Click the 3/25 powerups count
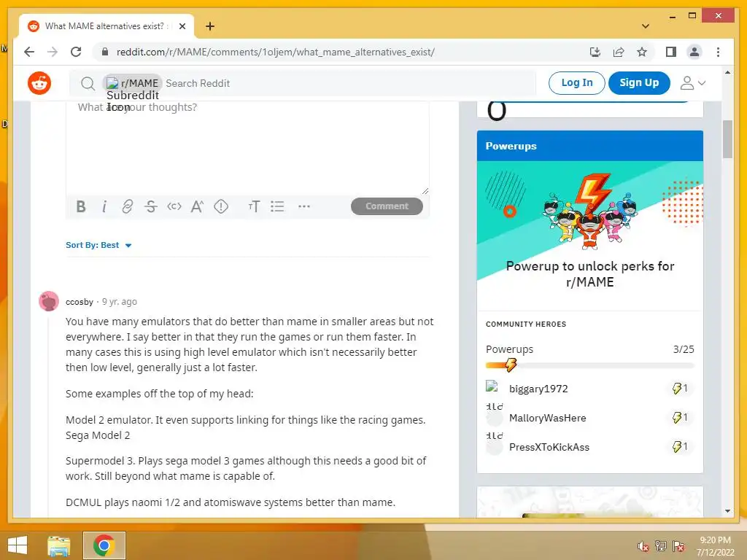Viewport: 747px width, 560px height. [683, 349]
